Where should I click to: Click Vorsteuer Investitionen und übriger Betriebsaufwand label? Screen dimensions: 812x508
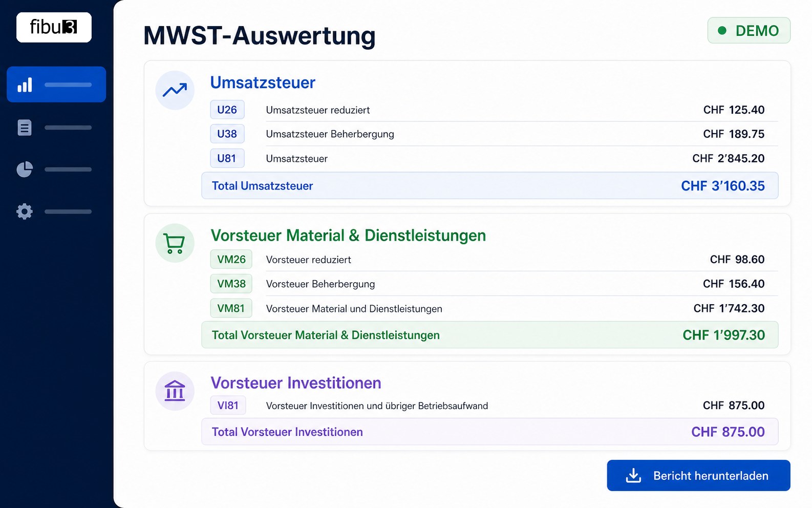[377, 406]
